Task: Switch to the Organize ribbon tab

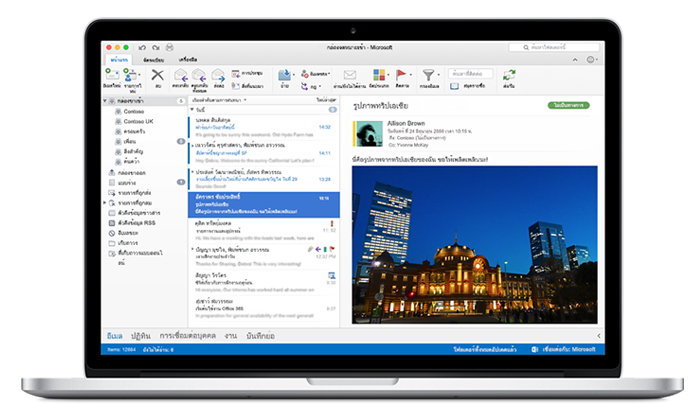Action: point(153,59)
